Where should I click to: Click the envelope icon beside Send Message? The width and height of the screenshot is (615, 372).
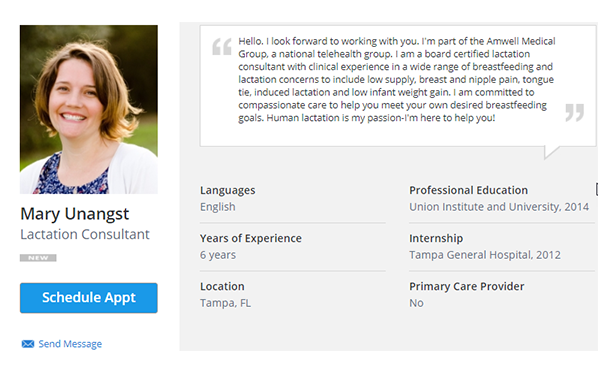(x=27, y=344)
